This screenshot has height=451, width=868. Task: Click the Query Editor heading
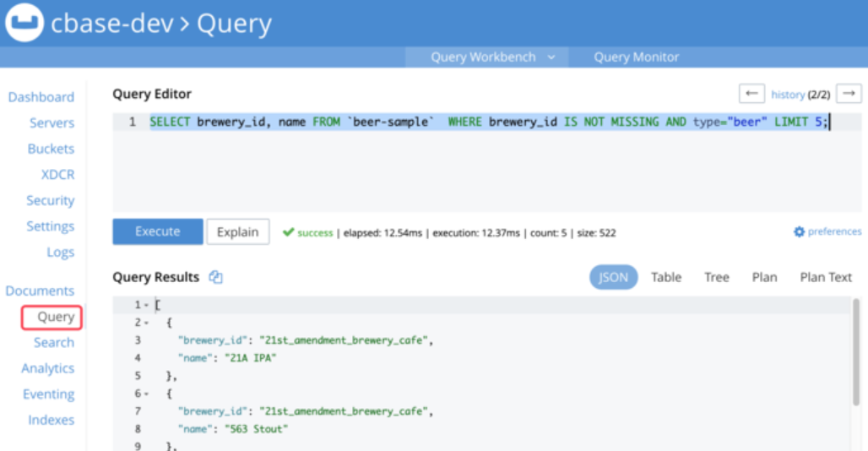point(152,94)
